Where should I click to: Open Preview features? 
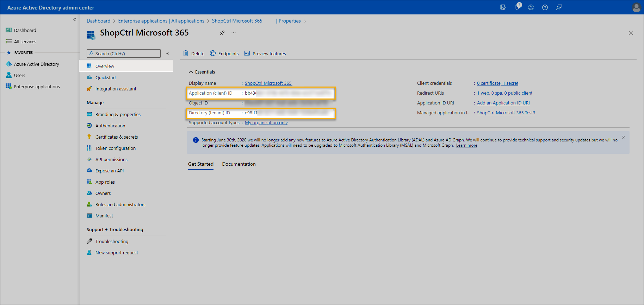click(265, 53)
